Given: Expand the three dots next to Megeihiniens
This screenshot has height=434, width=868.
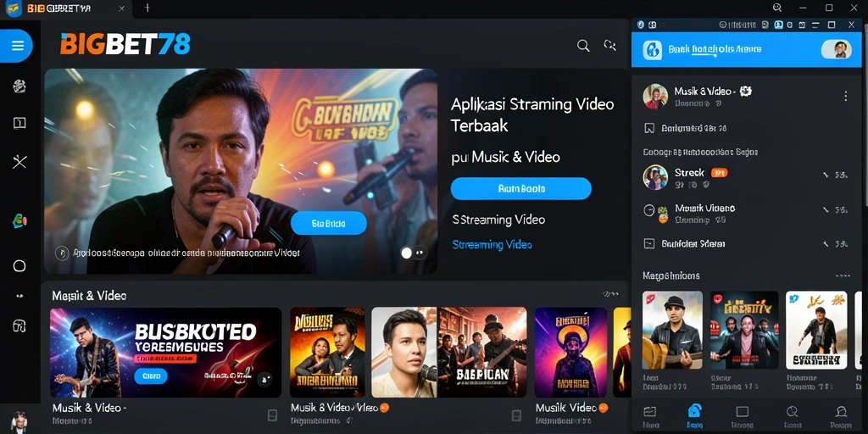Looking at the screenshot, I should coord(842,275).
